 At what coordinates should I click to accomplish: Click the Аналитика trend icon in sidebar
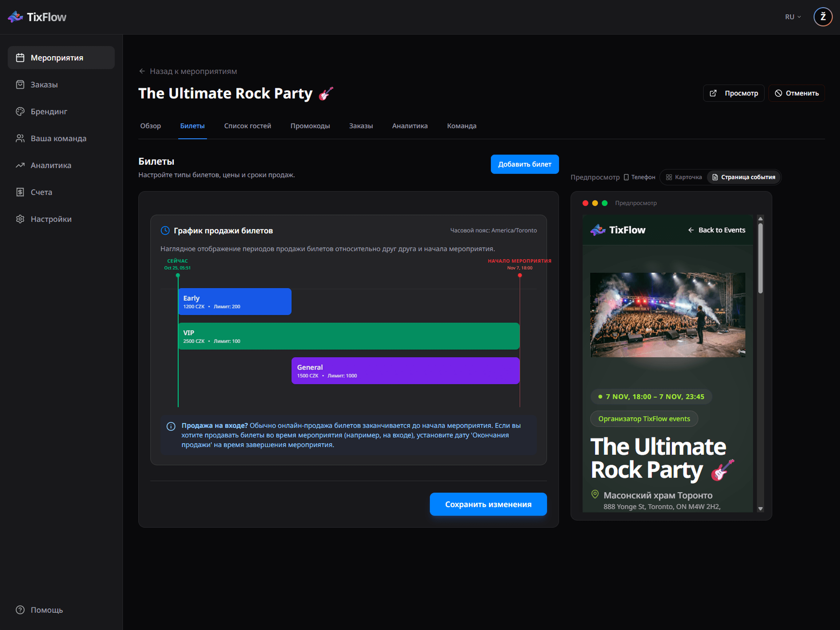tap(20, 165)
